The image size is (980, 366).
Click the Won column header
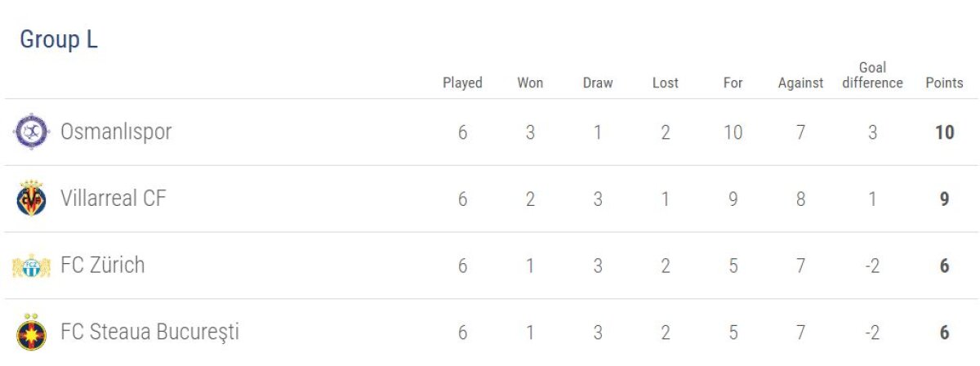(530, 83)
